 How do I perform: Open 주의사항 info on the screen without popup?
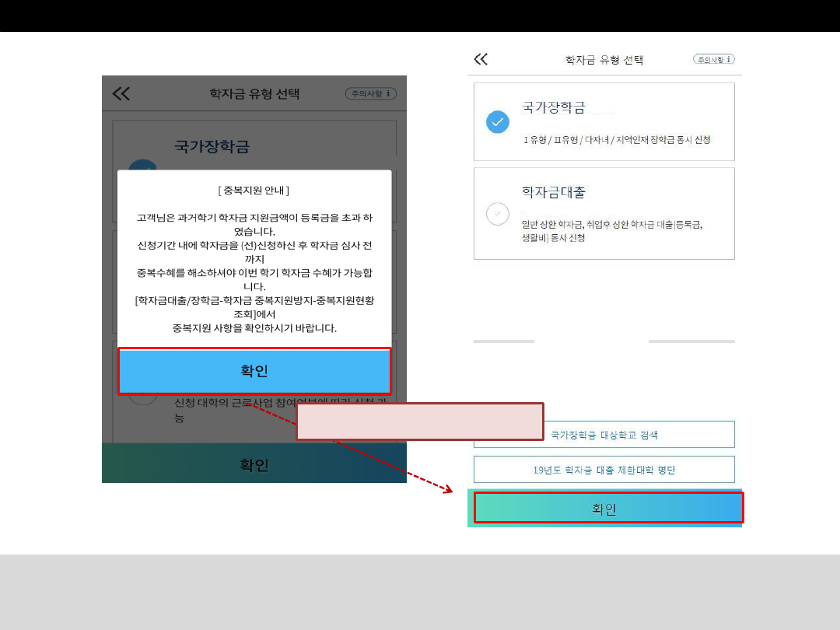click(714, 59)
